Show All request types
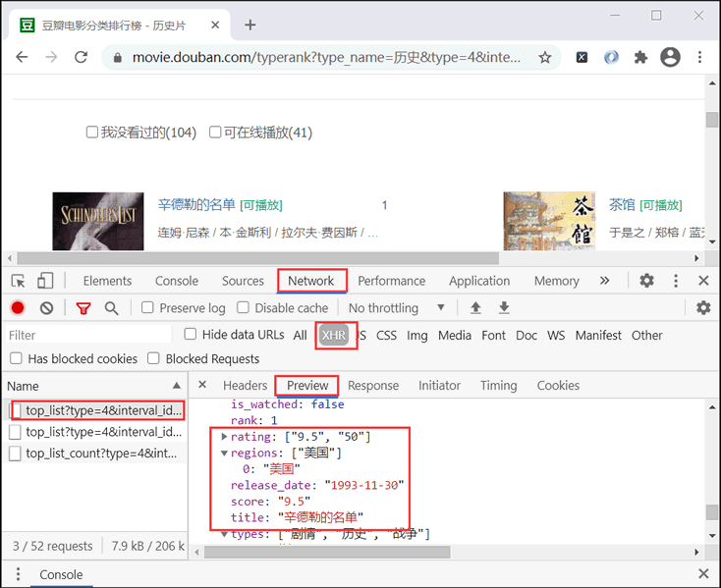The height and width of the screenshot is (588, 721). pos(300,336)
